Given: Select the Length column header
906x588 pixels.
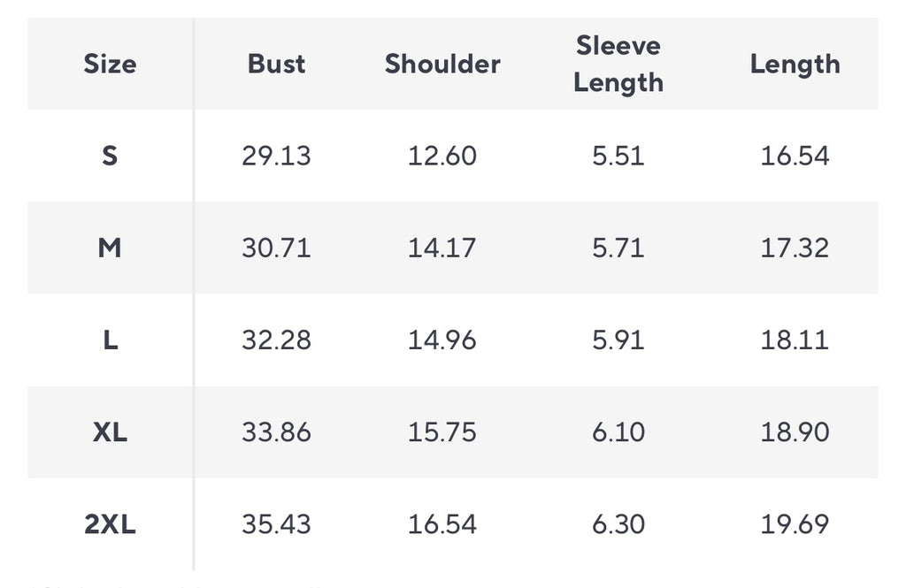Looking at the screenshot, I should coord(795,65).
